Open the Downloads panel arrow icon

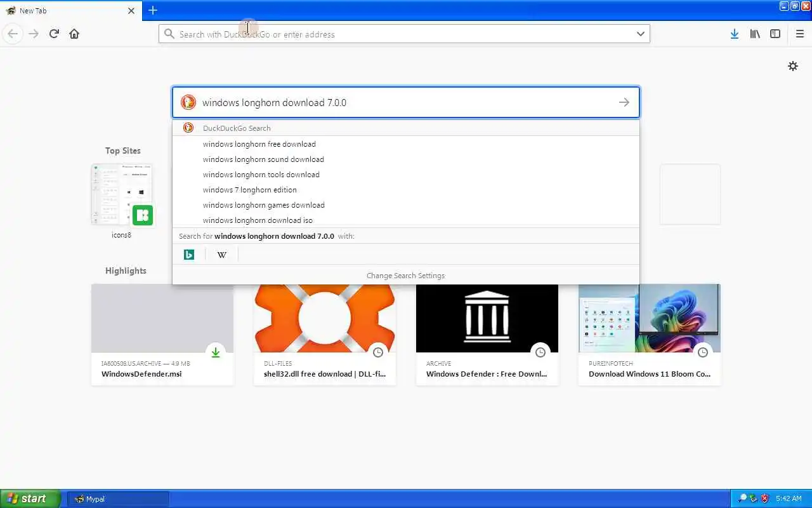734,34
